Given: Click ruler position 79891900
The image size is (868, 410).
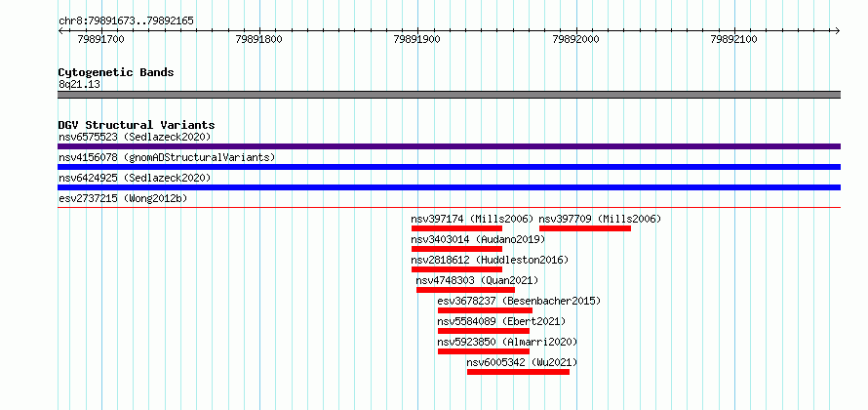Looking at the screenshot, I should (x=416, y=39).
